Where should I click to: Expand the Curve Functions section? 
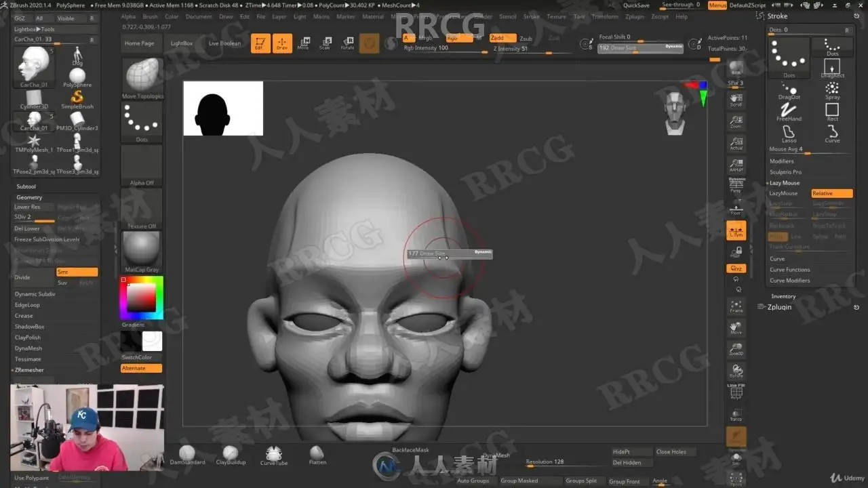789,270
